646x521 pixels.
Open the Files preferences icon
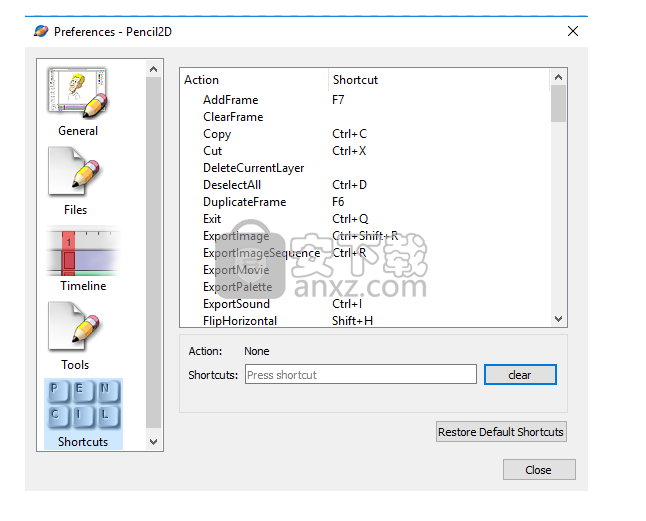75,181
